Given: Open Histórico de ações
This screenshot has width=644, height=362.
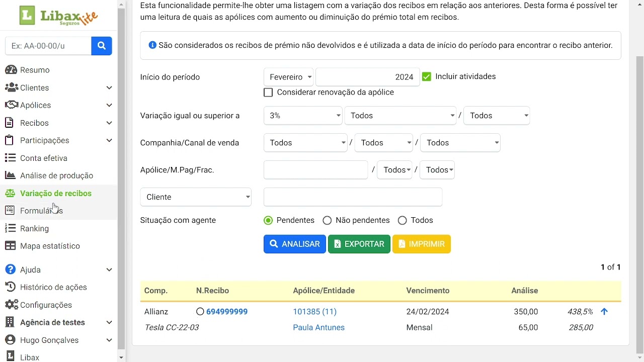Looking at the screenshot, I should (x=54, y=287).
